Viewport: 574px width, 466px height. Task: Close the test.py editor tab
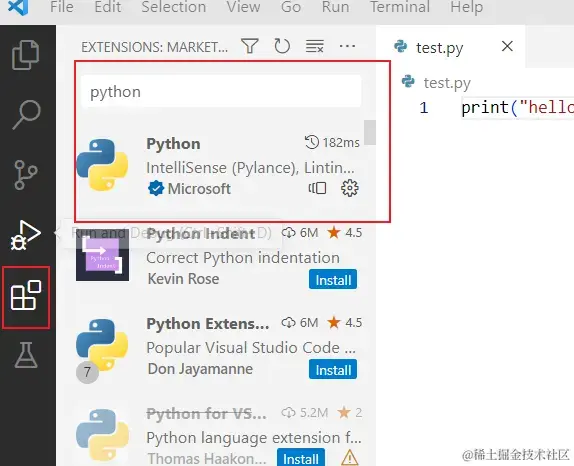pos(507,46)
